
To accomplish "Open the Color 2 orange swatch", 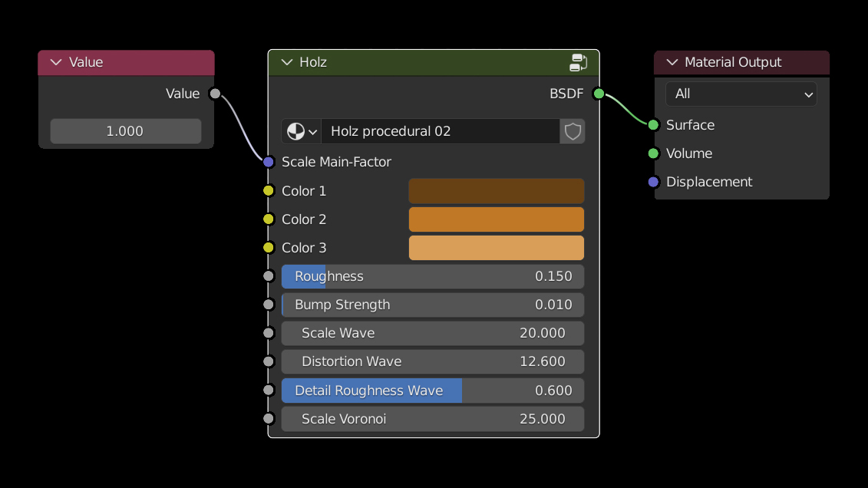I will coord(496,219).
